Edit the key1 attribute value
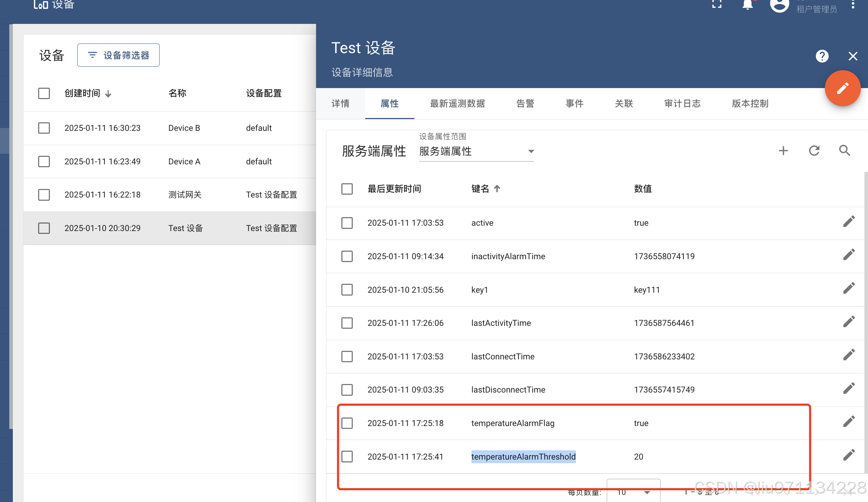868x502 pixels. [x=848, y=288]
